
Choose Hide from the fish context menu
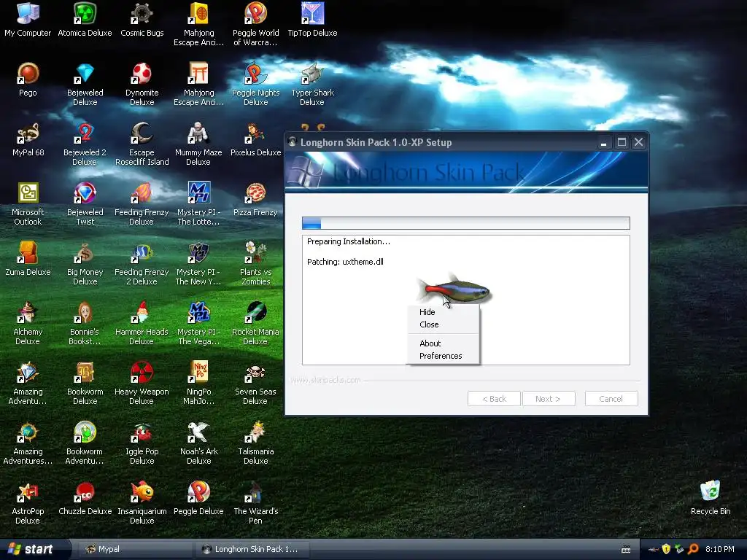click(x=443, y=312)
